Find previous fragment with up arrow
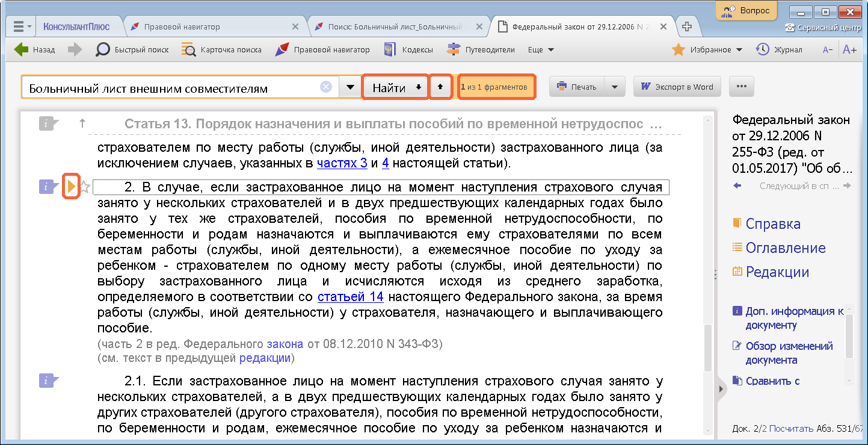This screenshot has width=868, height=445. click(441, 88)
